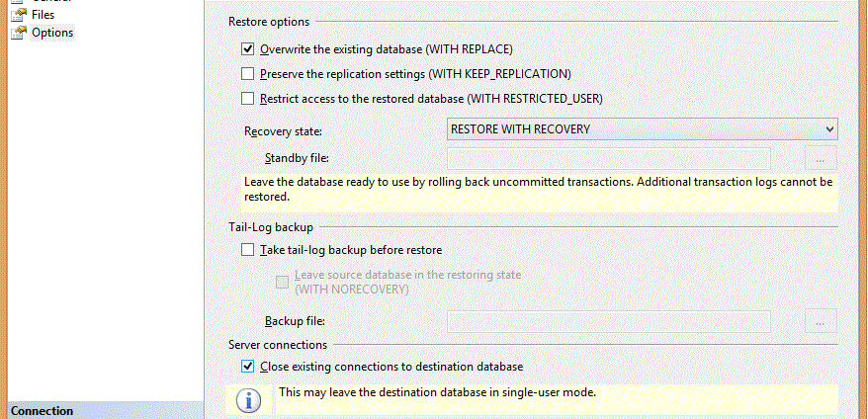Screen dimensions: 868x419
Task: Open the Files page icon
Action: pos(18,15)
